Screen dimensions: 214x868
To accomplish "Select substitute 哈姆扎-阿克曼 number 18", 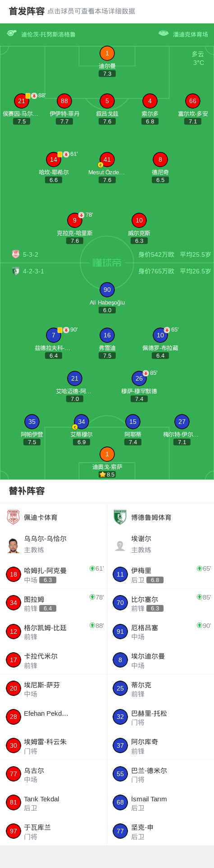I will point(54,574).
